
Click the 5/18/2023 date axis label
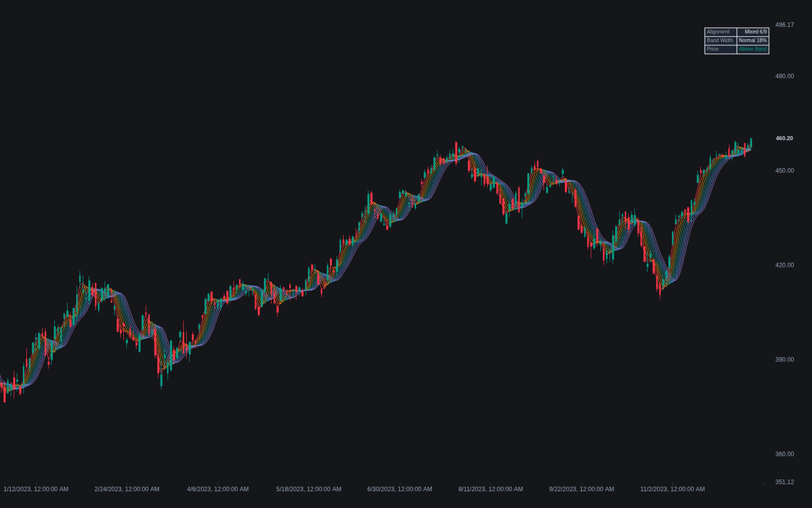coord(309,489)
